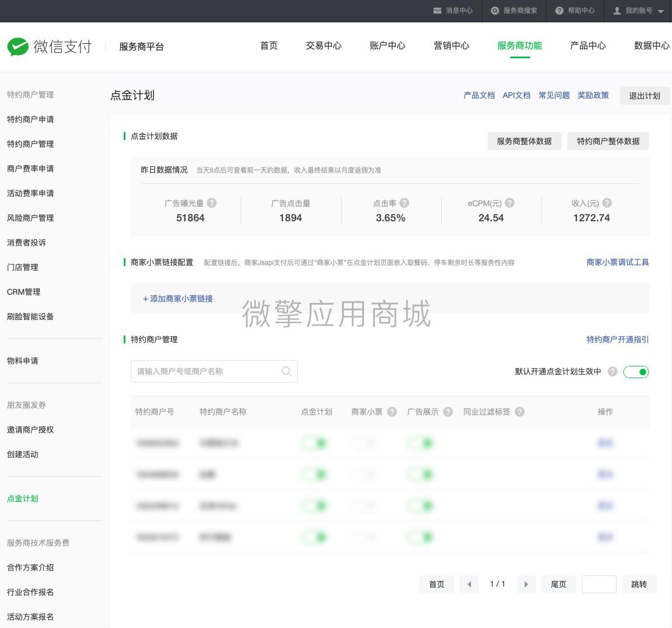Switch to the 营销中心 tab
Image resolution: width=672 pixels, height=628 pixels.
[451, 46]
